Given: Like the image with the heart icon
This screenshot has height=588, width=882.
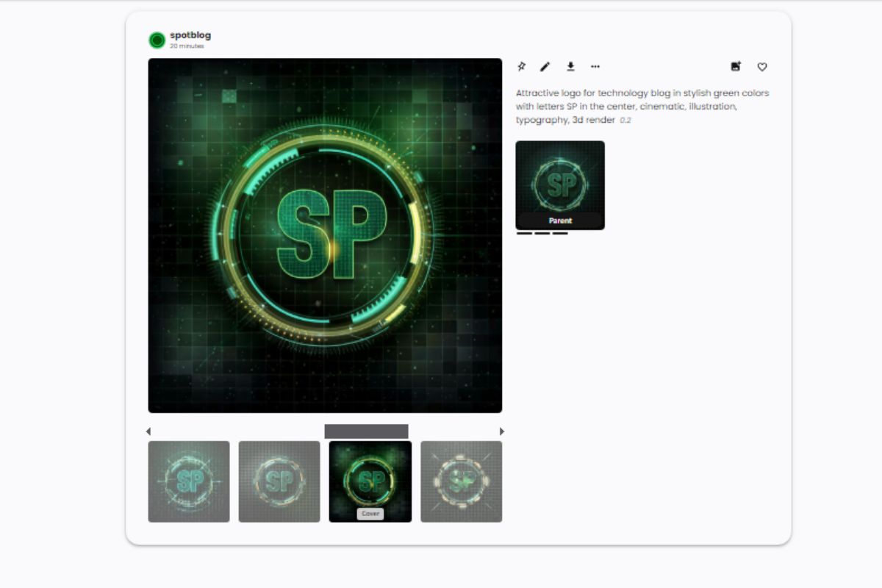Looking at the screenshot, I should (x=762, y=67).
